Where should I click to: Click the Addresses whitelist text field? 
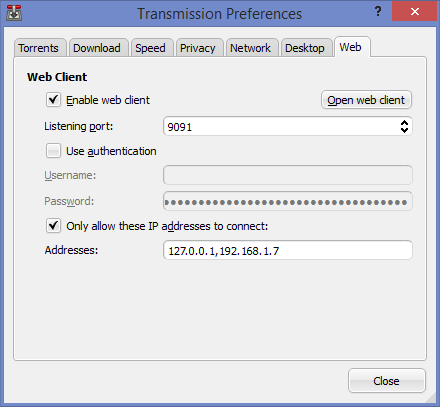[x=288, y=250]
